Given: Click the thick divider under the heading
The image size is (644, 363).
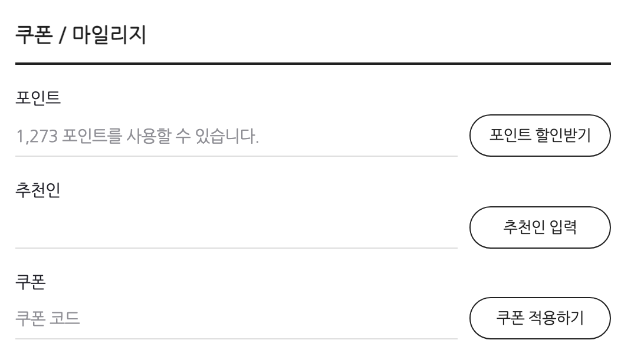Looking at the screenshot, I should (x=313, y=63).
